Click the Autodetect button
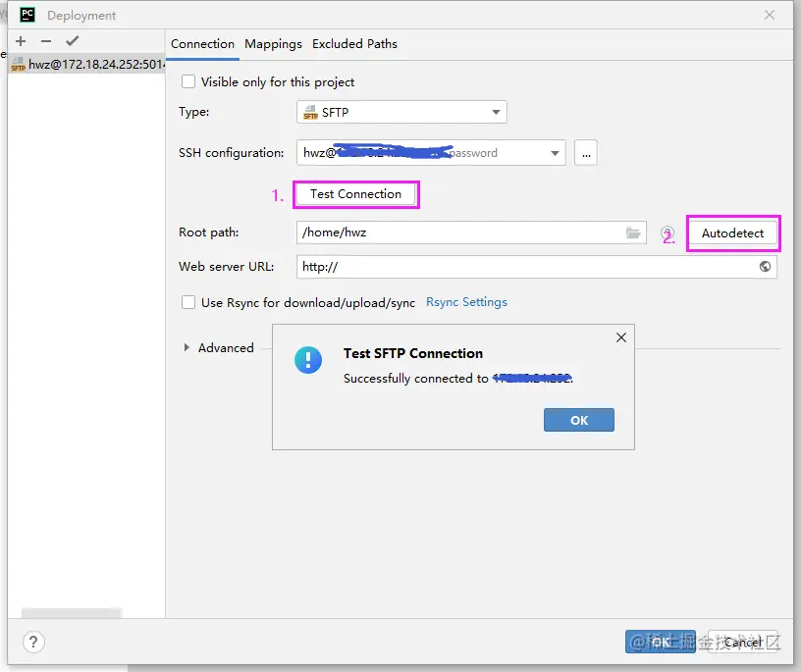The height and width of the screenshot is (672, 801). coord(732,233)
